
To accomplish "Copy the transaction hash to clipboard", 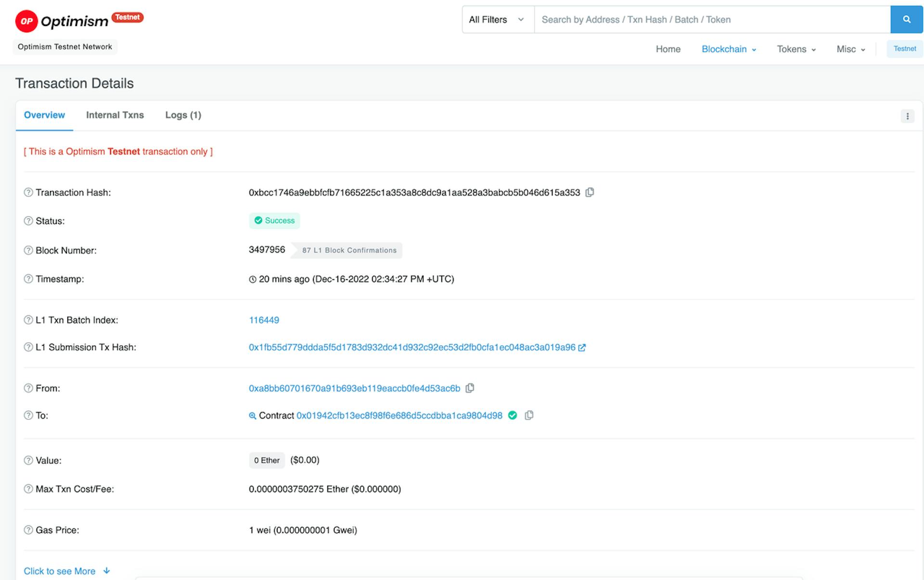I will (590, 193).
